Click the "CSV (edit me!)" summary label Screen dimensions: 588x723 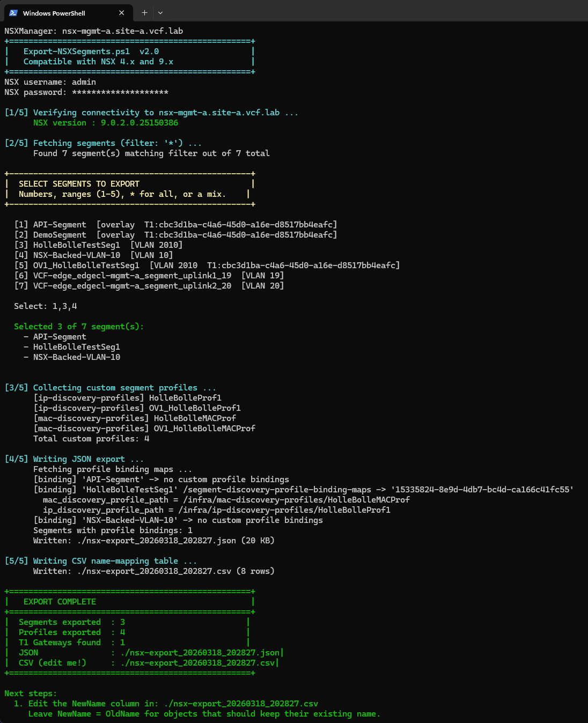click(52, 663)
